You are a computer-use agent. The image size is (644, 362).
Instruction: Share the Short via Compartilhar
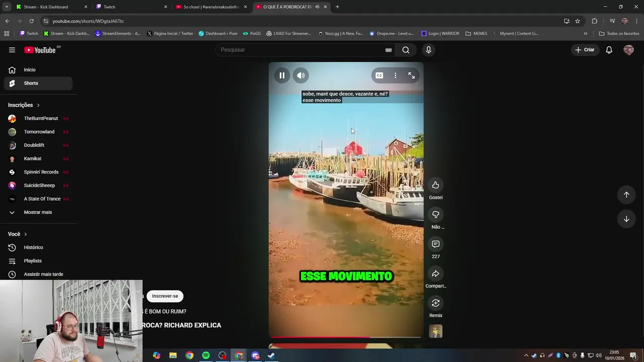click(x=436, y=274)
